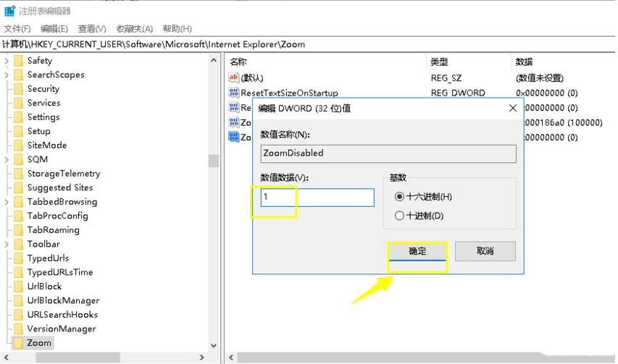This screenshot has height=364, width=618.
Task: Click the TabbedBrowsing folder icon
Action: point(18,202)
